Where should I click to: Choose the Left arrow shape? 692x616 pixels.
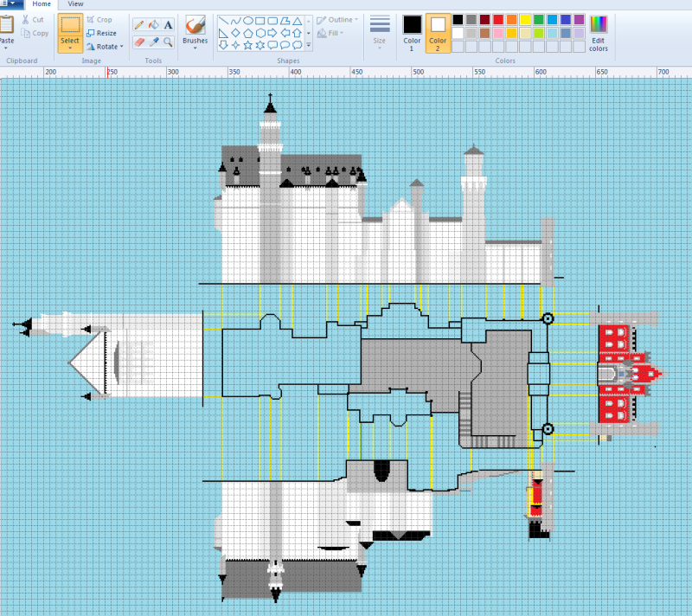click(285, 33)
